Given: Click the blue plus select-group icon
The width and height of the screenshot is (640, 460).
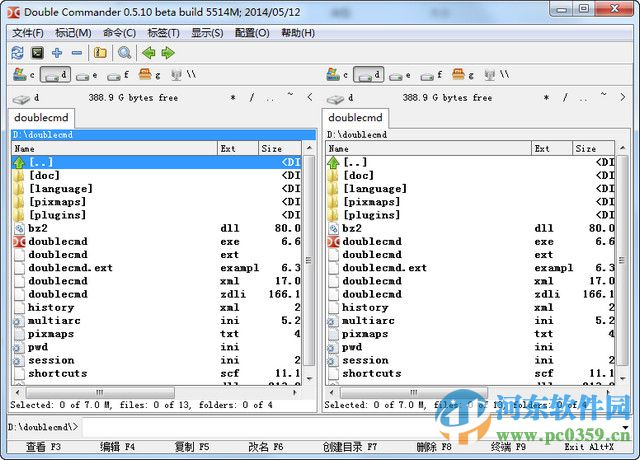Looking at the screenshot, I should [x=57, y=53].
